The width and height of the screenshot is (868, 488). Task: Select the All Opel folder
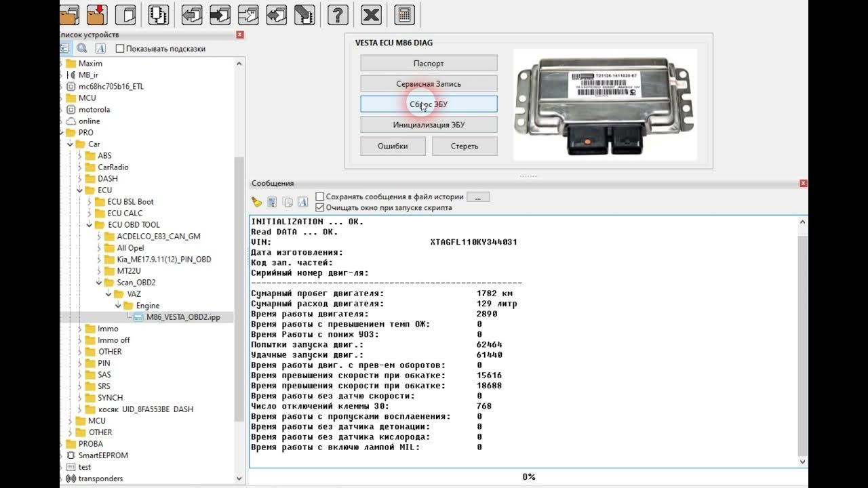point(130,248)
